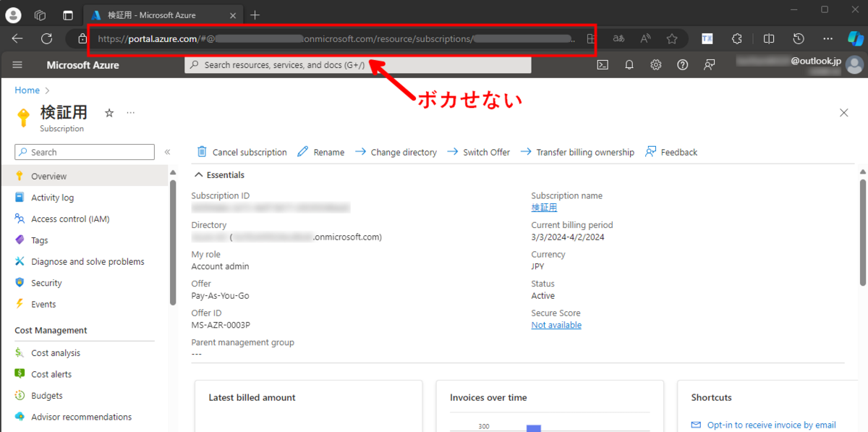Open the browser workspaces icon
The height and width of the screenshot is (432, 868).
click(41, 14)
